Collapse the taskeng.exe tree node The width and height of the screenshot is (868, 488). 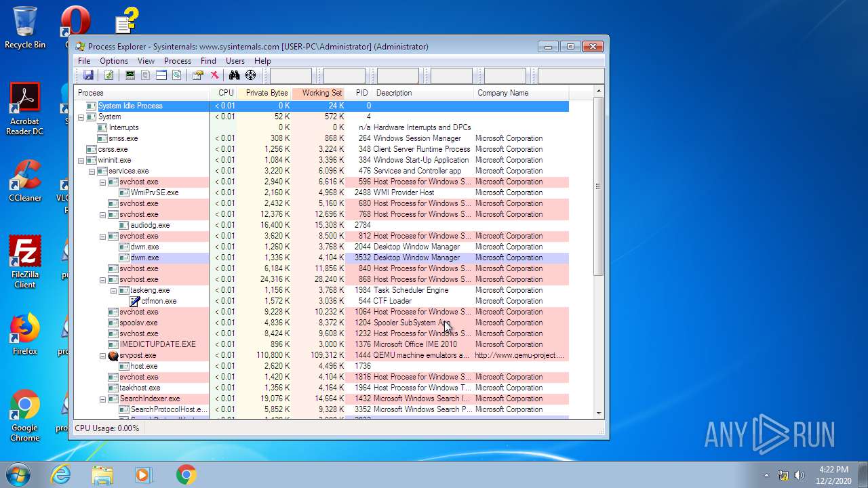(x=114, y=290)
